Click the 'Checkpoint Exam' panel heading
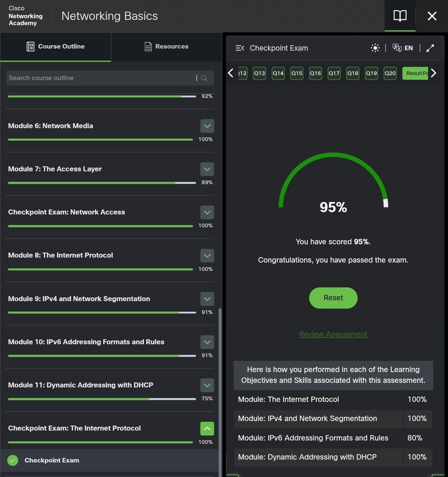448x477 pixels. coord(279,48)
